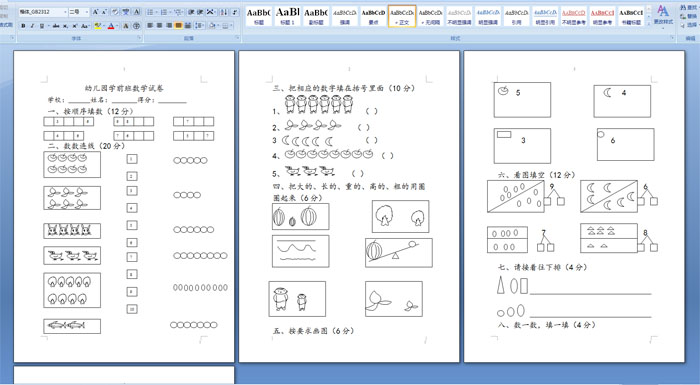Screen dimensions: 700x385
Task: Apply strikethrough to text
Action: [x=56, y=26]
